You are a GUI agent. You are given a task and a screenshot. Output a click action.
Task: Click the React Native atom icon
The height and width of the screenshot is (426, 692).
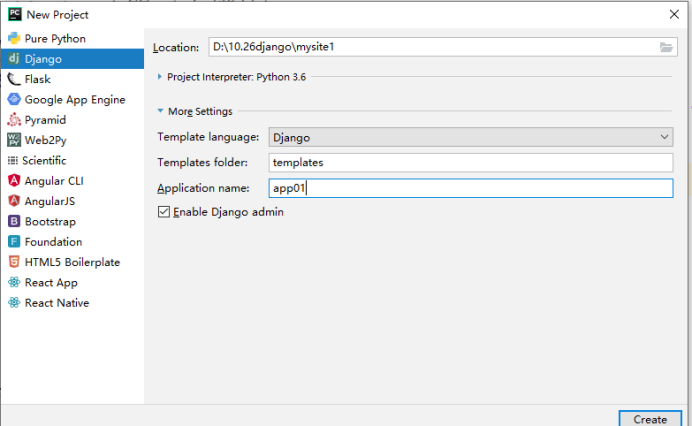coord(14,302)
